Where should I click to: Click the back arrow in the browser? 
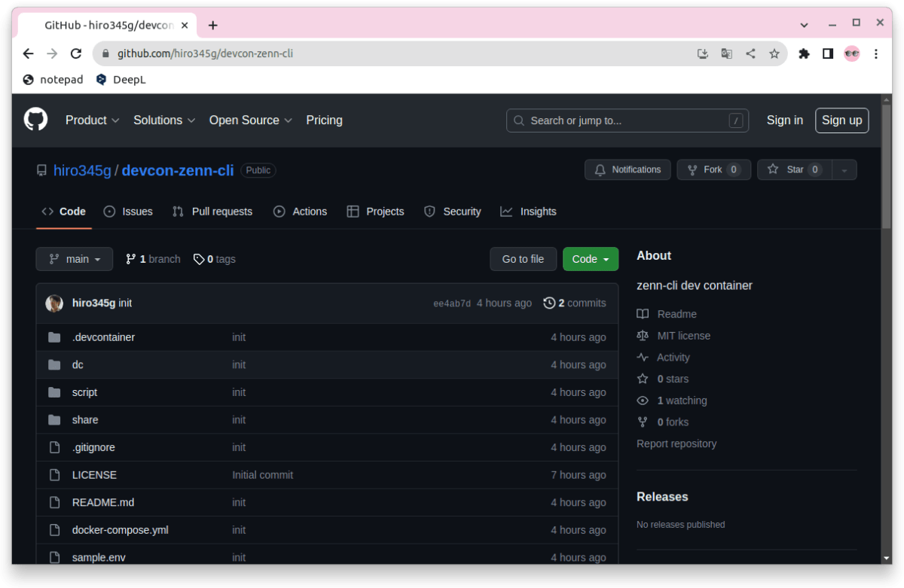(x=28, y=53)
